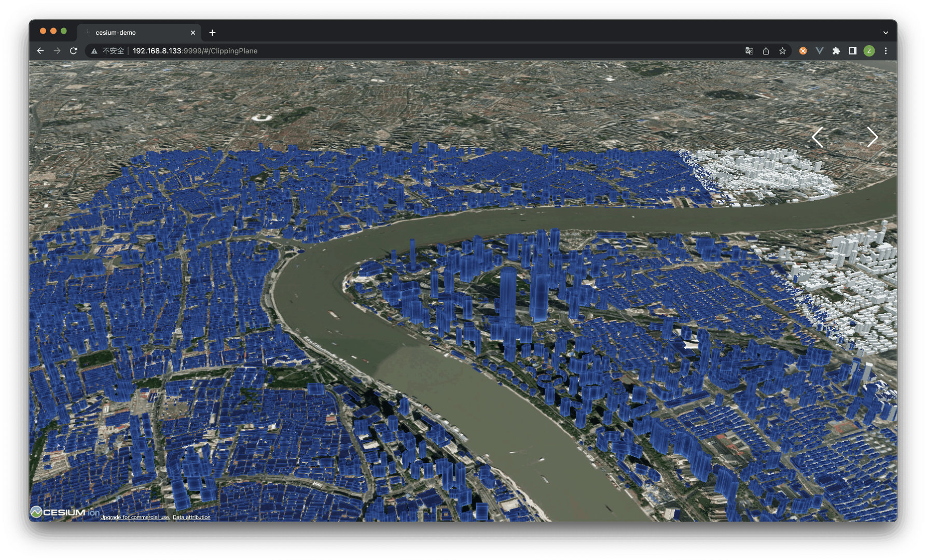Open the Vue devtools extension icon
926x560 pixels.
pos(820,51)
